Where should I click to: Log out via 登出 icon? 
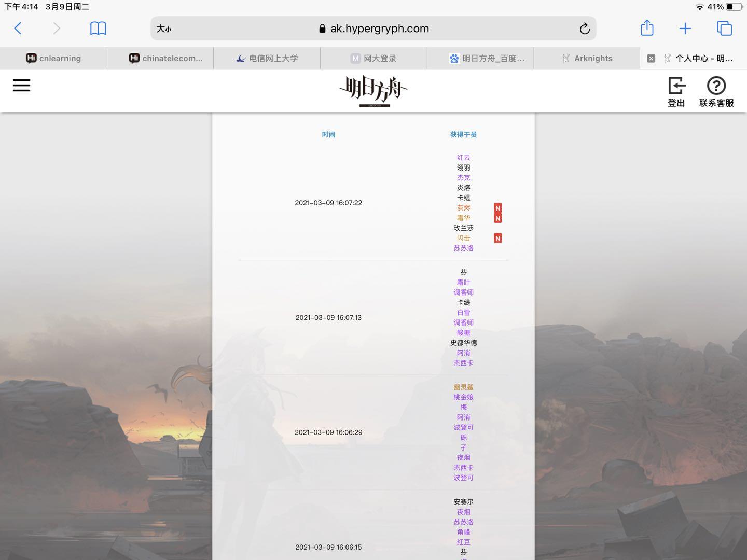[x=676, y=92]
